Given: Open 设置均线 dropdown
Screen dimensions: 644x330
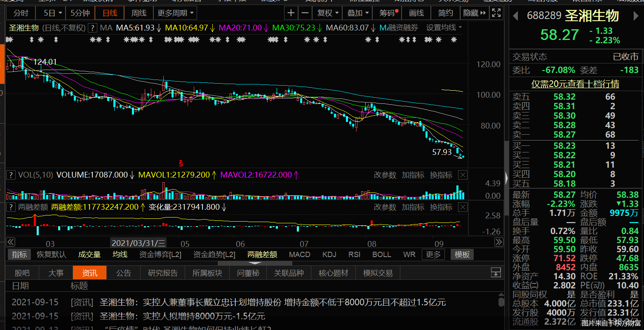Looking at the screenshot, I should click(x=444, y=28).
